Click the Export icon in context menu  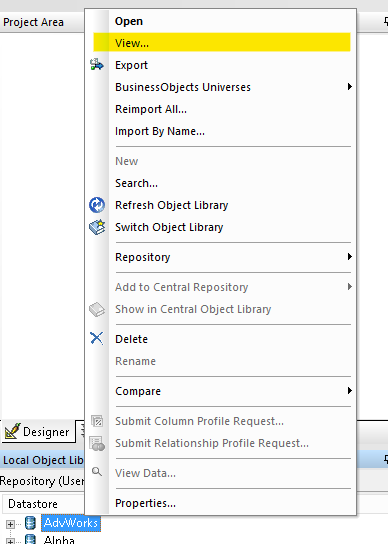(x=97, y=65)
